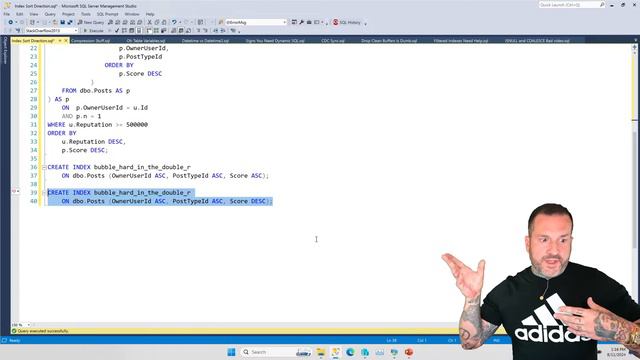Click the Undo arrow icon
The width and height of the screenshot is (640, 360).
pos(174,22)
